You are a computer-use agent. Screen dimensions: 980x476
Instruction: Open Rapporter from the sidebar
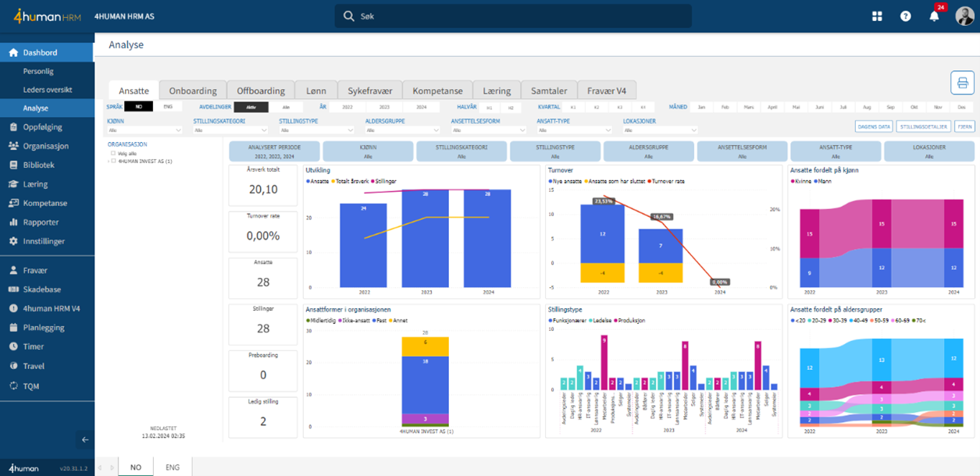tap(41, 222)
